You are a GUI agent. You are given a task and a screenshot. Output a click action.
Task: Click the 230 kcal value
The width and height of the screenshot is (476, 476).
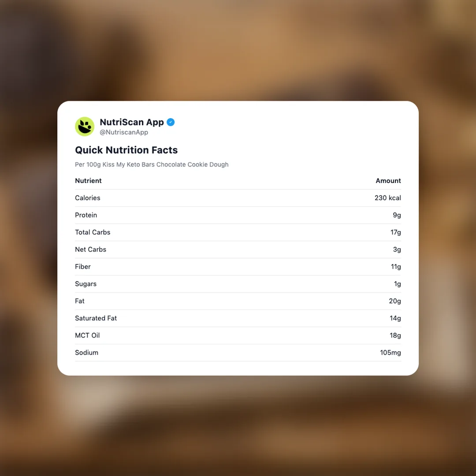(x=387, y=198)
